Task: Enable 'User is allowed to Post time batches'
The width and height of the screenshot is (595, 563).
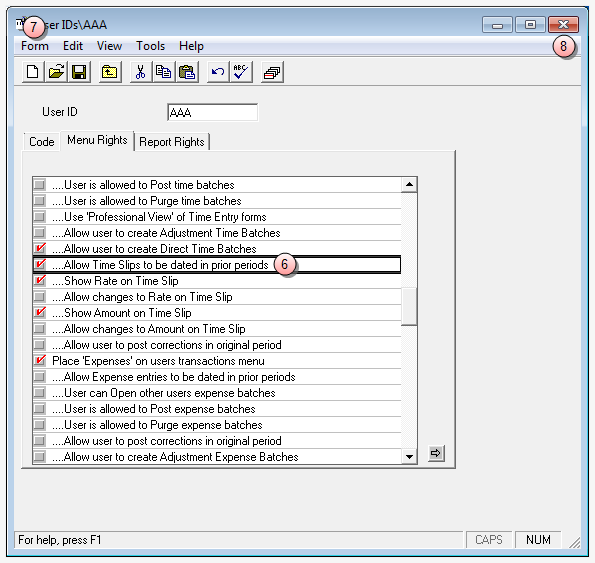Action: click(39, 185)
